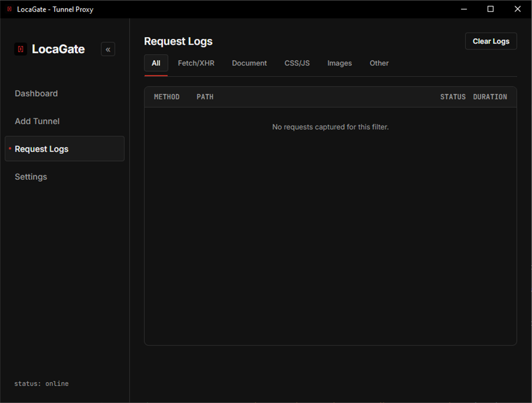
Task: Filter logs by Fetch/XHR tab
Action: (x=196, y=63)
